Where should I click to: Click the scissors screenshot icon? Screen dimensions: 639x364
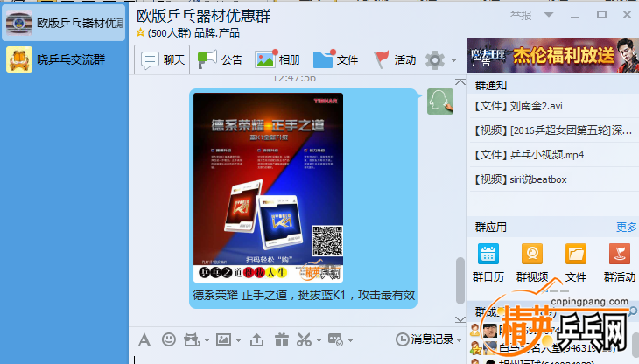pyautogui.click(x=304, y=339)
